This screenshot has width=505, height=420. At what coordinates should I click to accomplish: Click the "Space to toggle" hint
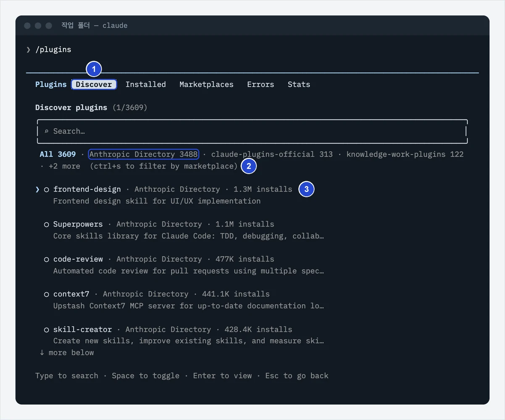point(146,376)
